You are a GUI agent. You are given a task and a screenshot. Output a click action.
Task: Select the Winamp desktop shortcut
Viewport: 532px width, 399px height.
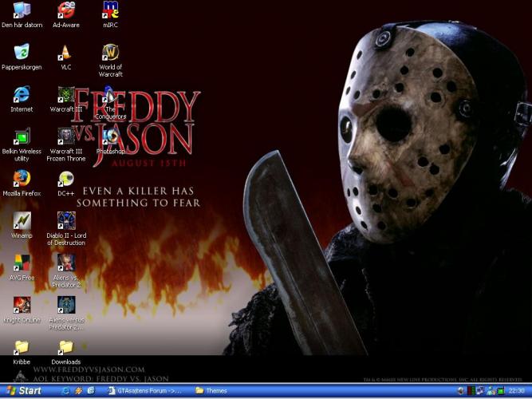click(x=22, y=220)
